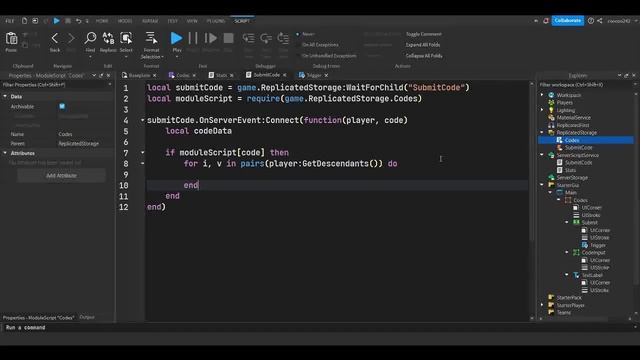Open the Replace tool
640x360 pixels.
tap(108, 38)
